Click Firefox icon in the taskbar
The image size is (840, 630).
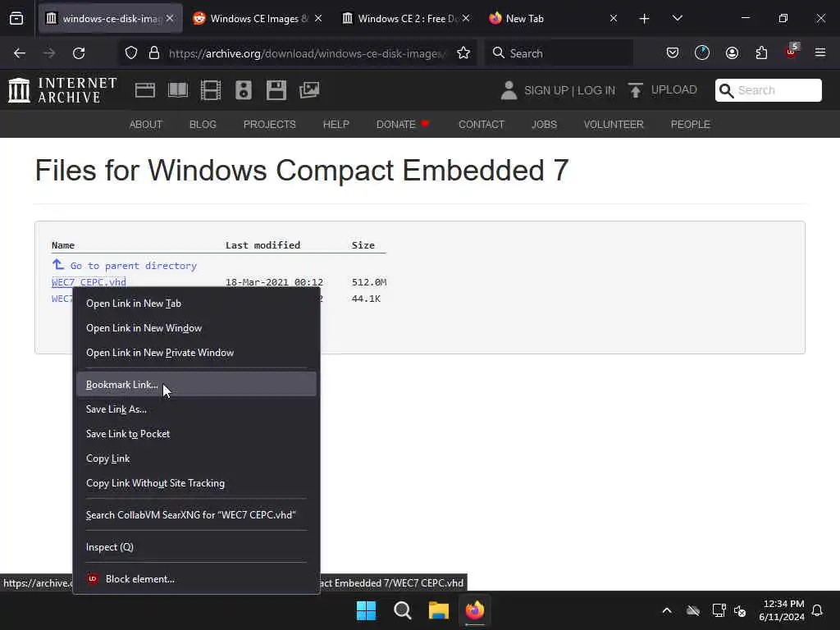pyautogui.click(x=475, y=610)
